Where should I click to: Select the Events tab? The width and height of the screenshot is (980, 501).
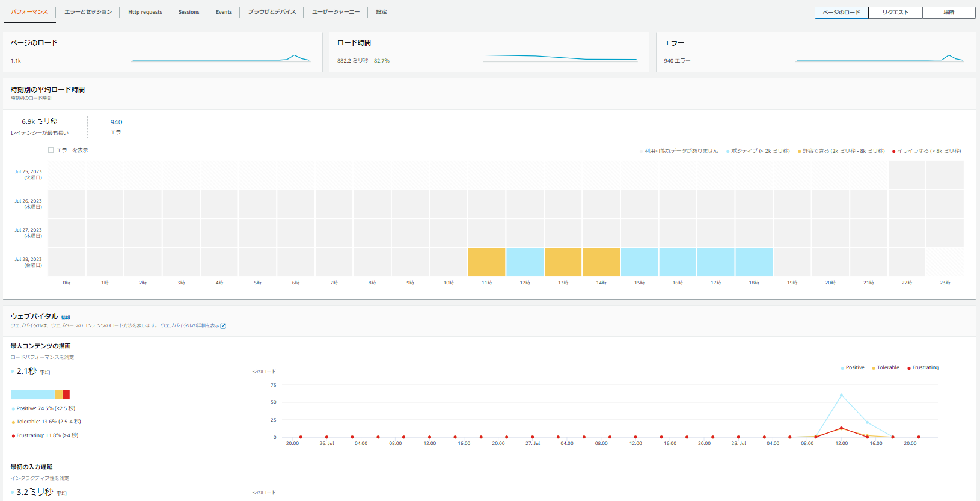pos(224,12)
